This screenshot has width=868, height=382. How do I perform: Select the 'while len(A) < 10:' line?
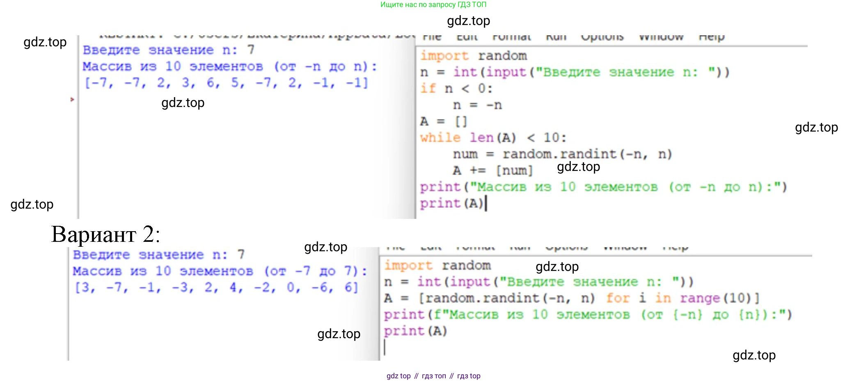pyautogui.click(x=493, y=138)
